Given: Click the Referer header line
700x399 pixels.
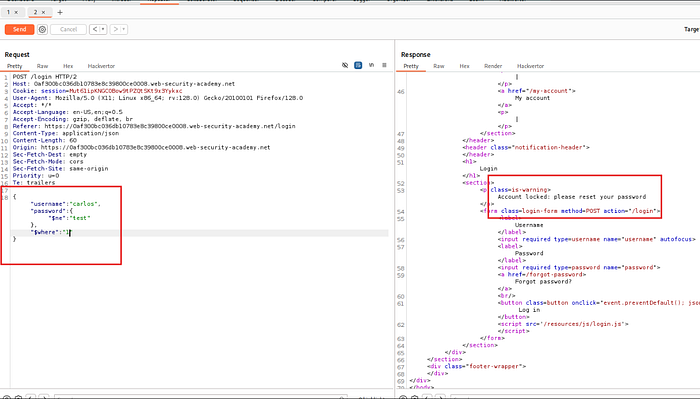Looking at the screenshot, I should click(154, 126).
